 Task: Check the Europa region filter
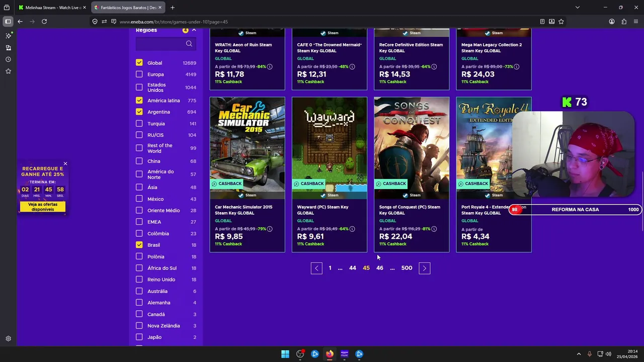[x=139, y=74]
